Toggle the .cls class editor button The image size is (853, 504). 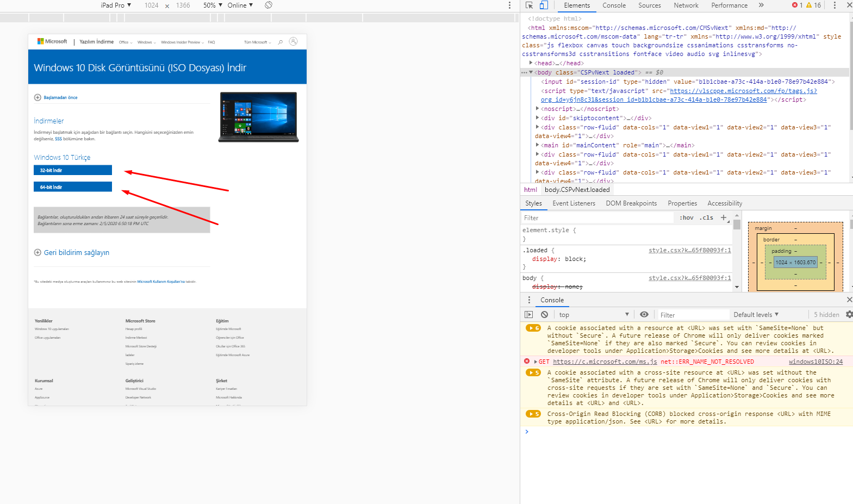pyautogui.click(x=706, y=217)
